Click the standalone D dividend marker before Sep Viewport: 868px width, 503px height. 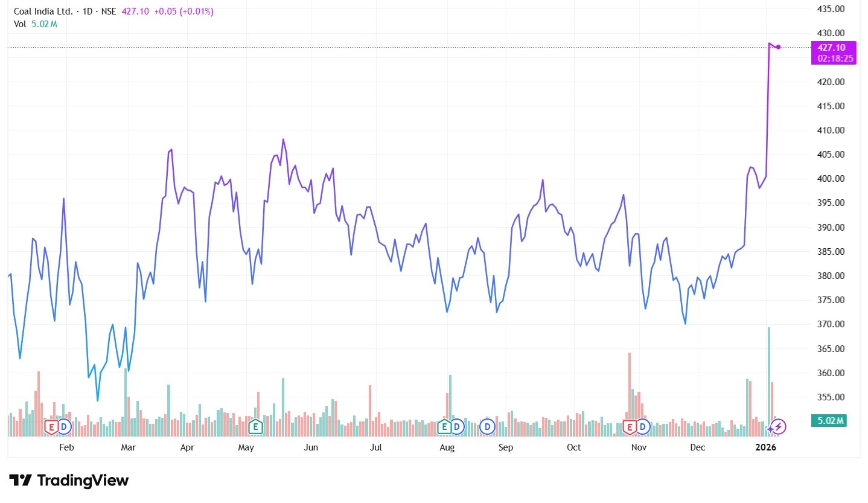487,427
